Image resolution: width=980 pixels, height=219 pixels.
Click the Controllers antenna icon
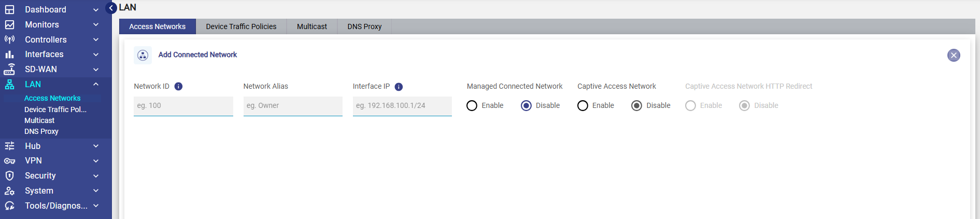click(x=9, y=39)
